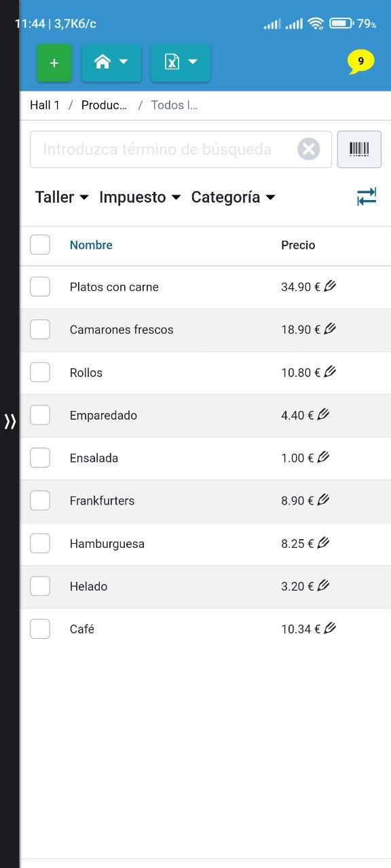Edit price pencil for Café

330,628
